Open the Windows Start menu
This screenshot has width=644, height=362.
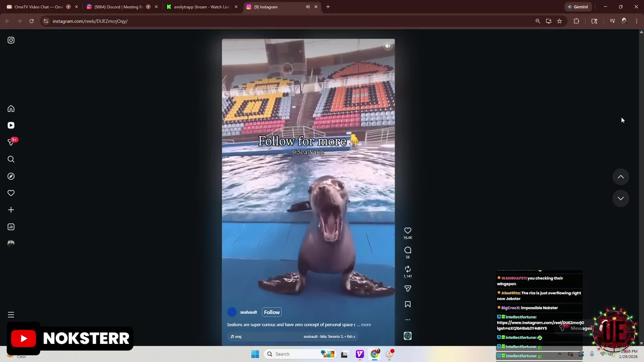(x=255, y=354)
